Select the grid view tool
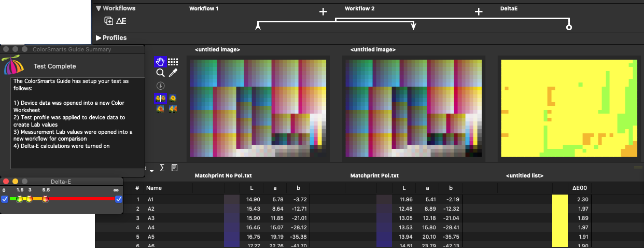The width and height of the screenshot is (644, 248). point(173,62)
